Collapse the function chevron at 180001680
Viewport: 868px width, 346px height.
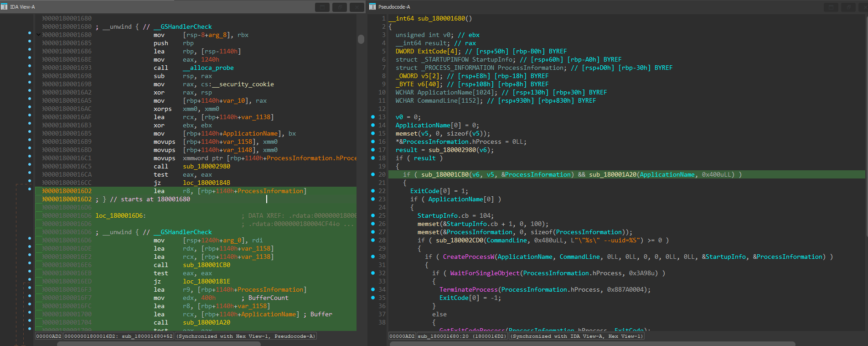point(38,35)
